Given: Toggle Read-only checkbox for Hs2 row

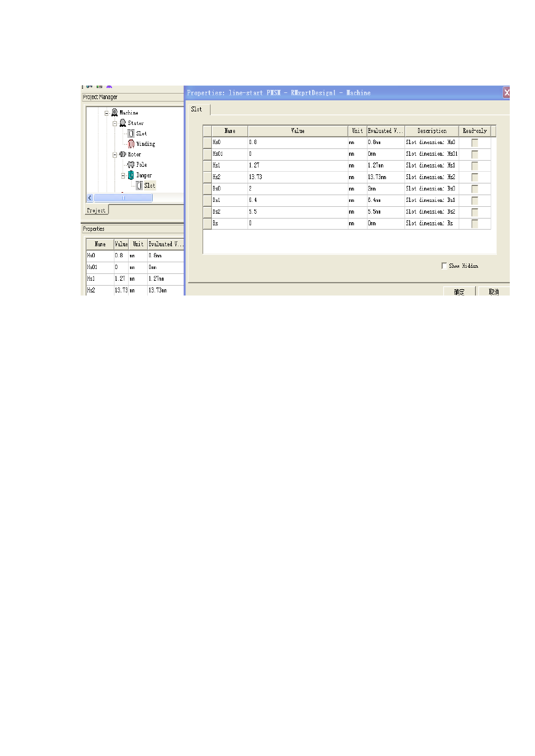Looking at the screenshot, I should pyautogui.click(x=475, y=177).
